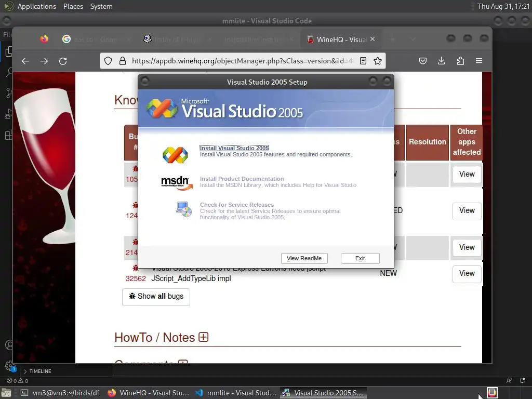Click show desktop icon in taskbar
Image resolution: width=532 pixels, height=399 pixels.
click(x=7, y=393)
